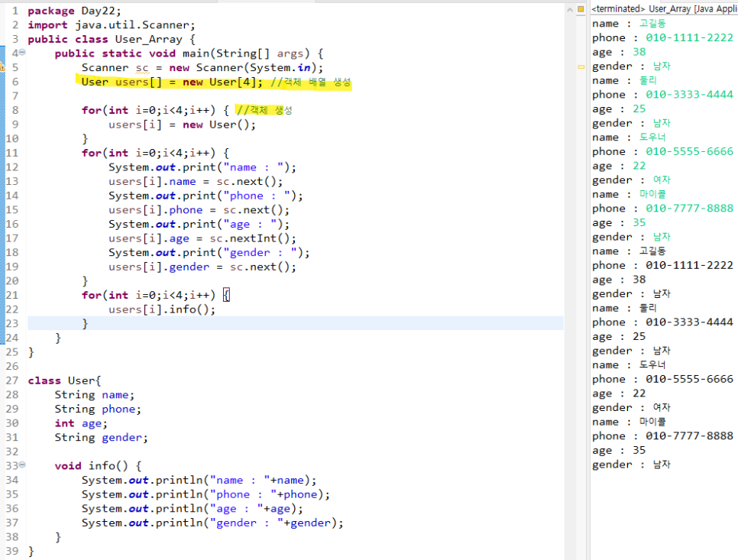
Task: Click 'System.out.println("phone : "+phone);' line
Action: point(206,494)
